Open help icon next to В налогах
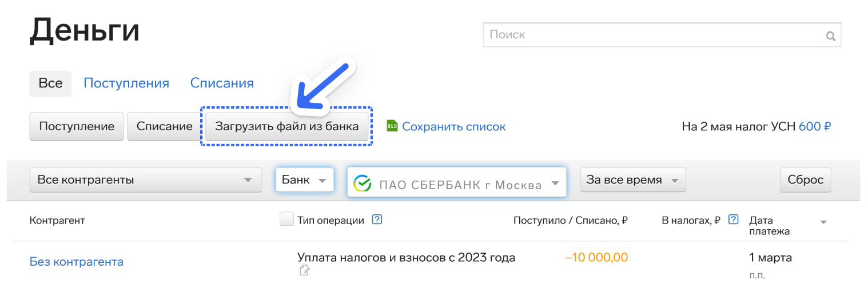This screenshot has width=868, height=288. click(734, 219)
